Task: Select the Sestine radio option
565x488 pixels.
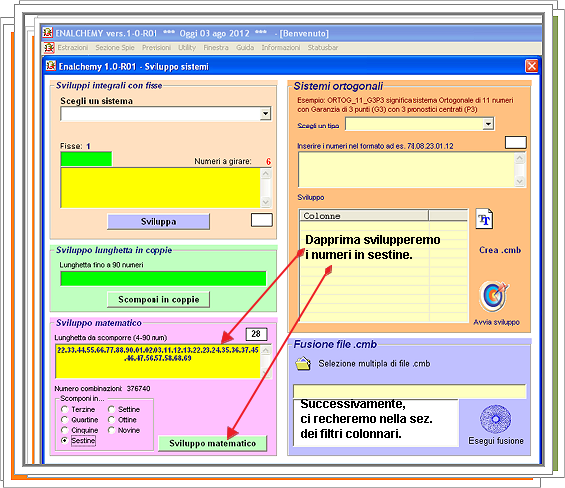Action: point(64,440)
